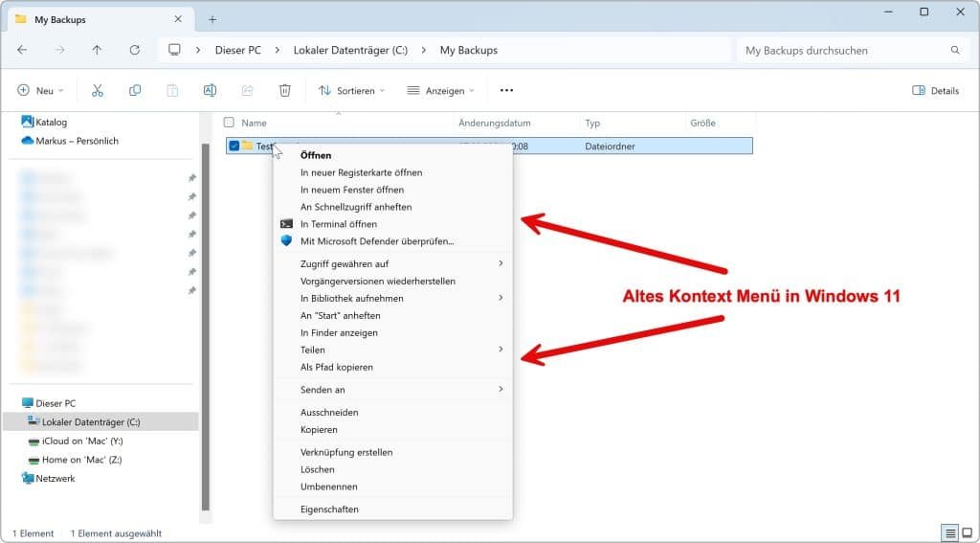
Task: Choose Kopieren in context menu
Action: click(x=392, y=430)
